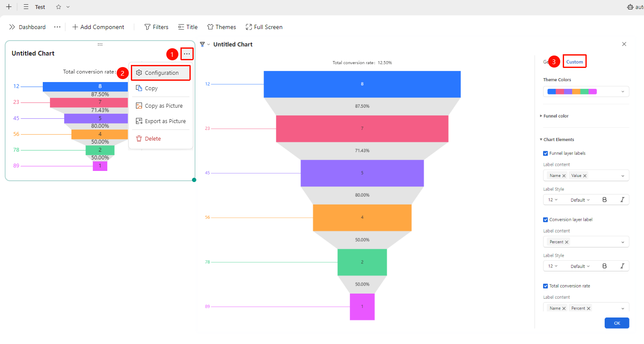Remove the Value tag from label content
Viewport: 644px width, 344px height.
[x=585, y=176]
